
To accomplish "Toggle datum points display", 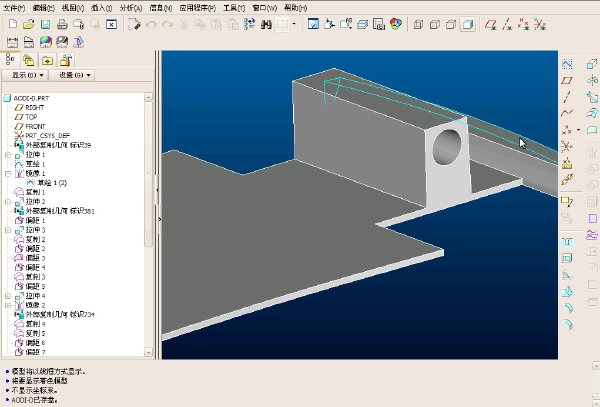I will pos(523,25).
